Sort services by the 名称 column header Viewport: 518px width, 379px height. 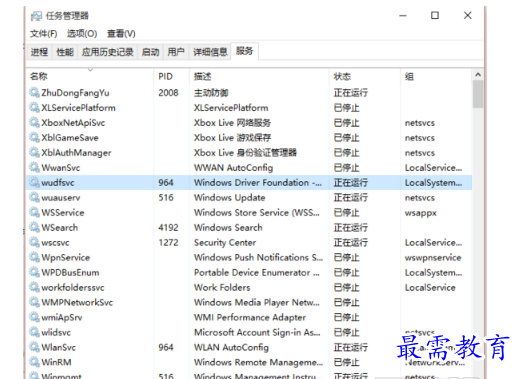[90, 76]
